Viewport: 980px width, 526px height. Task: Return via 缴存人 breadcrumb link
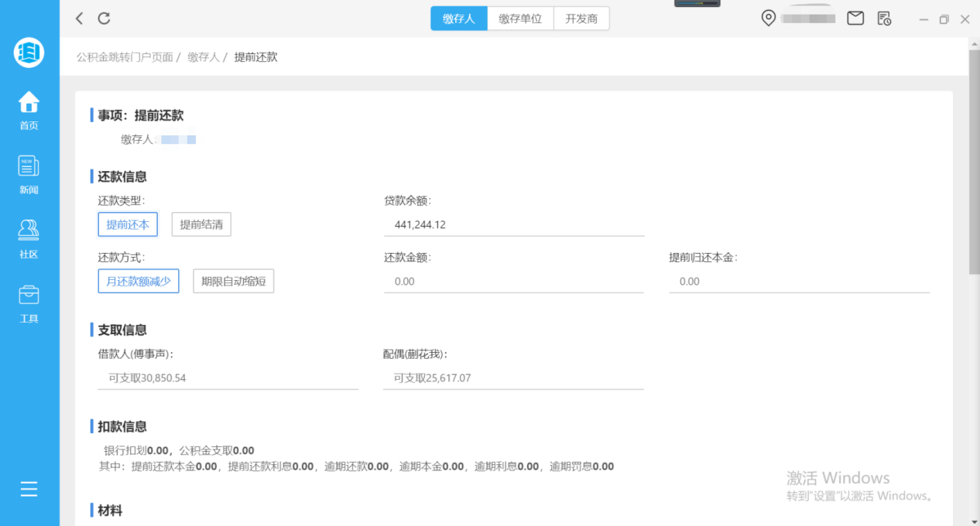click(203, 56)
